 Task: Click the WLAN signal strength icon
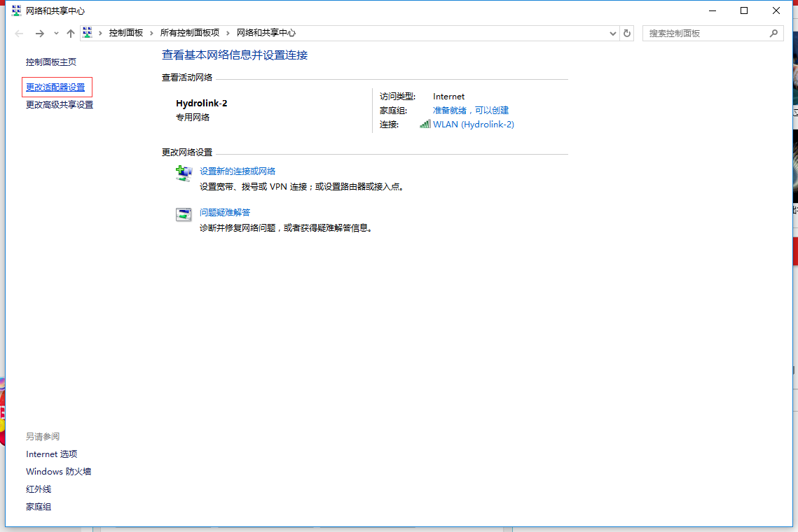pyautogui.click(x=425, y=124)
